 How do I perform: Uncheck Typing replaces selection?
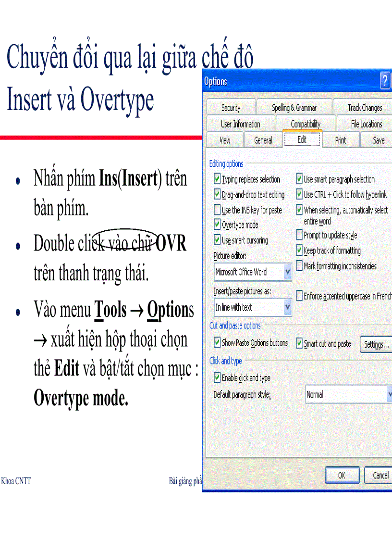(217, 179)
